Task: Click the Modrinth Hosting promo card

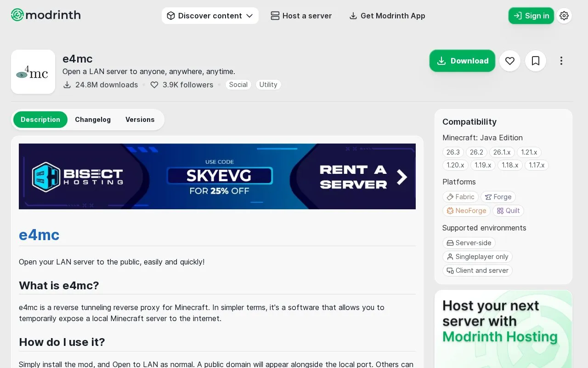Action: click(x=503, y=329)
